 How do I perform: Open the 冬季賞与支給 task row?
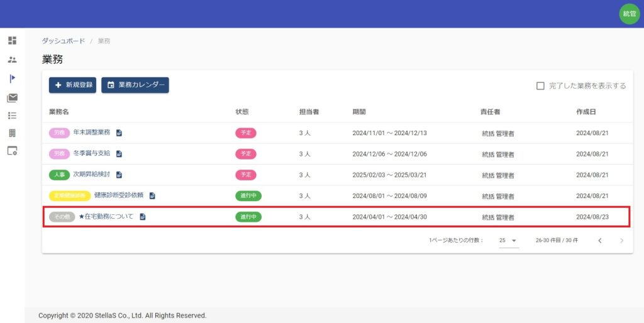[x=91, y=153]
